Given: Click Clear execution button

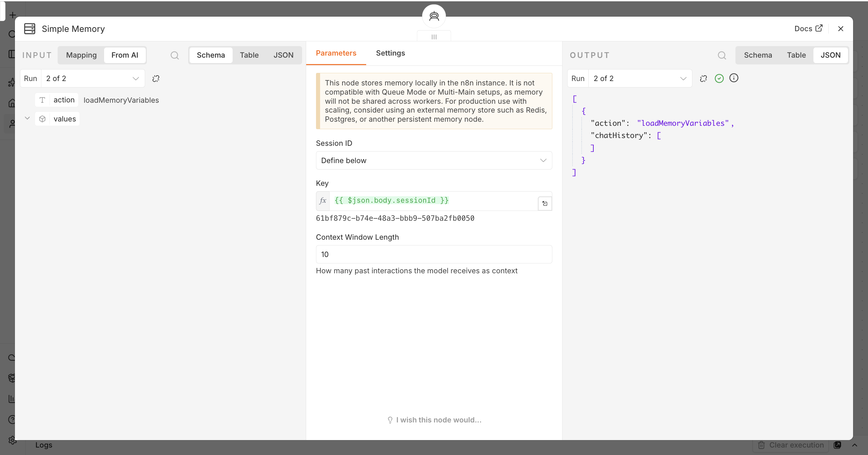Looking at the screenshot, I should [x=791, y=445].
